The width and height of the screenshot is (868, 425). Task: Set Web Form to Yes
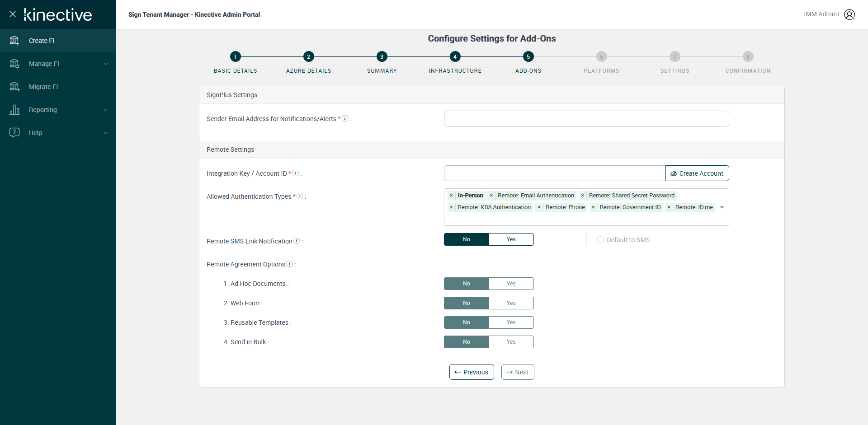tap(511, 303)
